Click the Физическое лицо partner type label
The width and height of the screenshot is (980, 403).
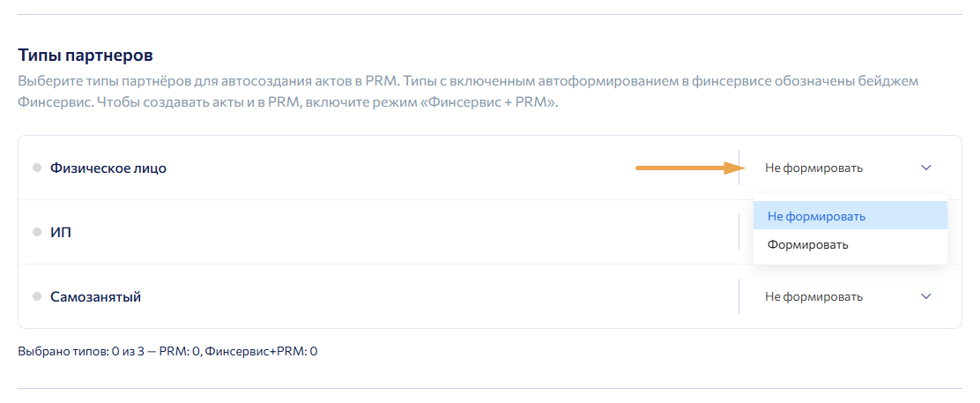tap(108, 168)
